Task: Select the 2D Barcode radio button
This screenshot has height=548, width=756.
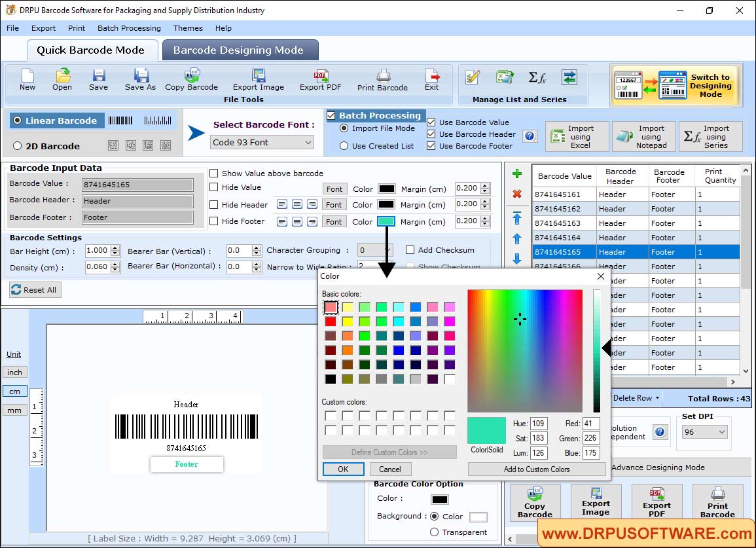Action: click(18, 146)
